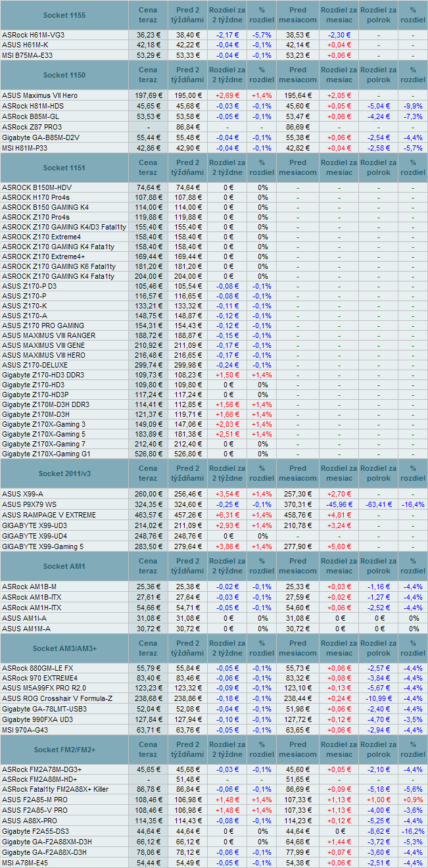Select MSI 970A-G43 product name
The image size is (428, 868).
(26, 730)
